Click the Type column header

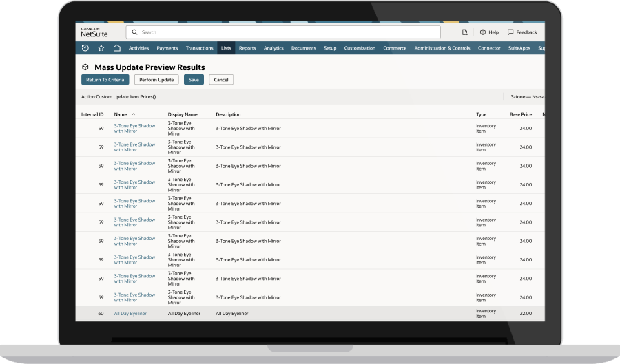point(482,114)
